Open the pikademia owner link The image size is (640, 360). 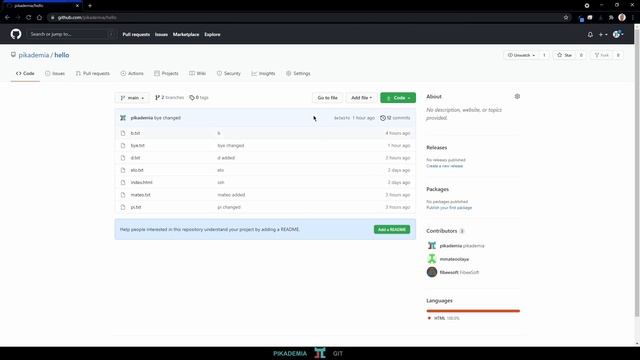coord(34,55)
